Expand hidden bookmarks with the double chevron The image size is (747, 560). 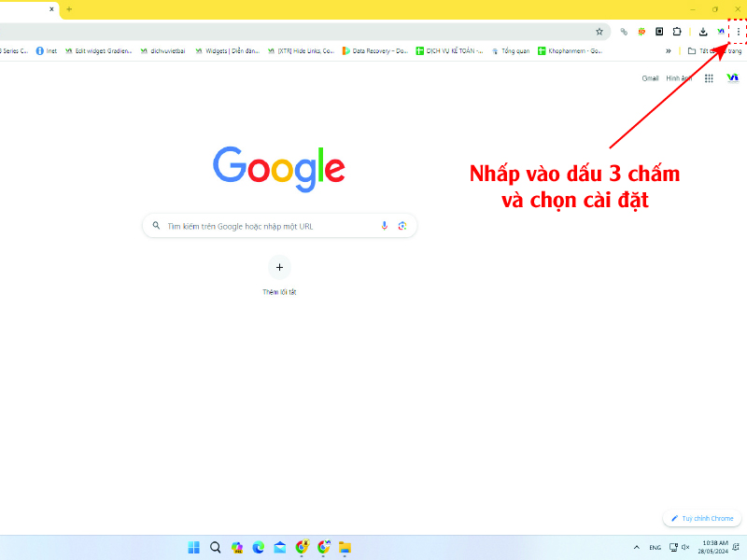pos(669,51)
